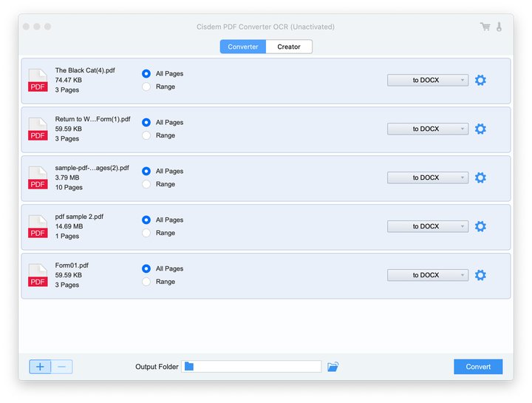Click the Output Folder path field
The image size is (532, 403).
pyautogui.click(x=251, y=366)
